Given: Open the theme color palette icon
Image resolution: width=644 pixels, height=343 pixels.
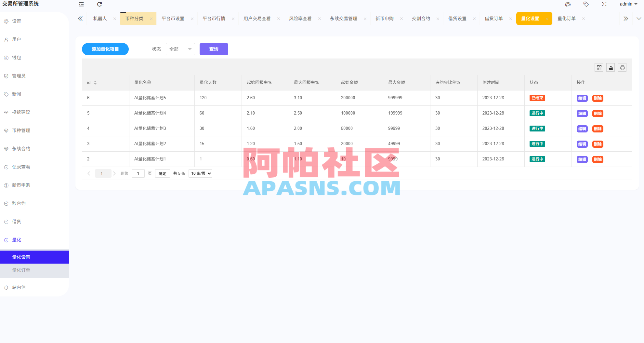Looking at the screenshot, I should tap(568, 4).
